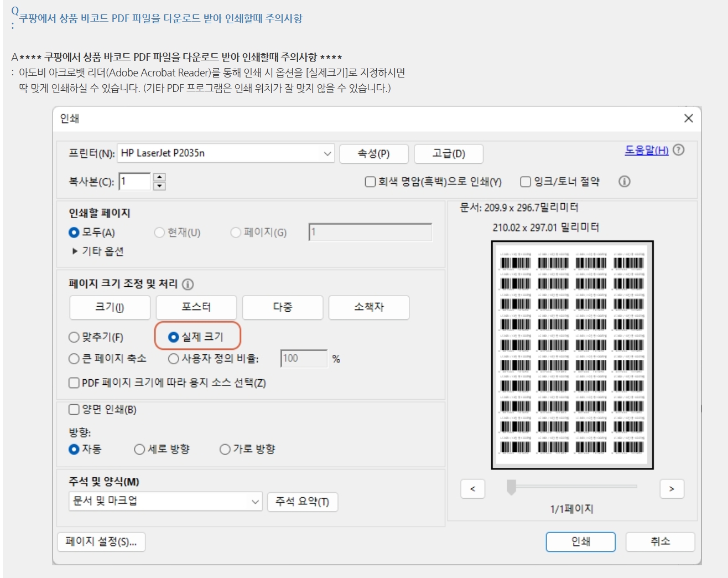Select 세로 방향 radio button
728x578 pixels.
coord(139,449)
